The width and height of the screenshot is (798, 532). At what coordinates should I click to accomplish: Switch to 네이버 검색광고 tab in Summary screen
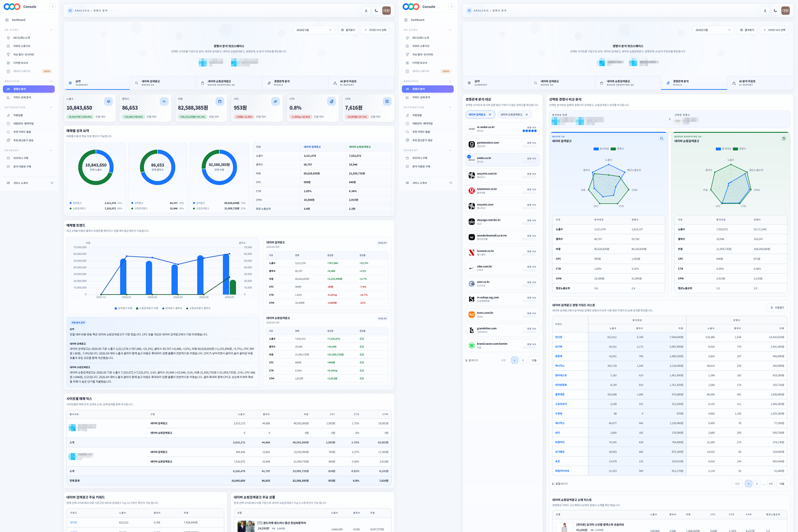coord(163,83)
